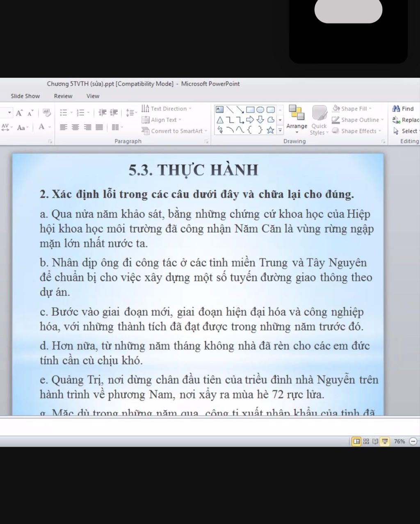Decrease list indent level
This screenshot has height=524, width=420.
[x=103, y=112]
